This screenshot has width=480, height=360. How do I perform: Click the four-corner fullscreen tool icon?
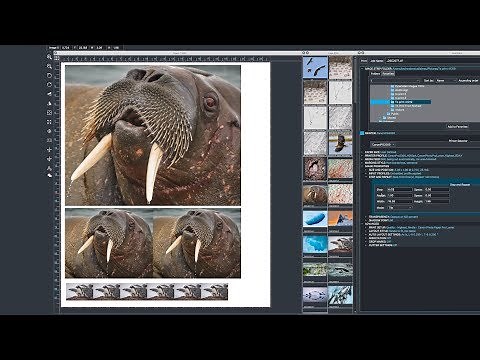point(49,122)
